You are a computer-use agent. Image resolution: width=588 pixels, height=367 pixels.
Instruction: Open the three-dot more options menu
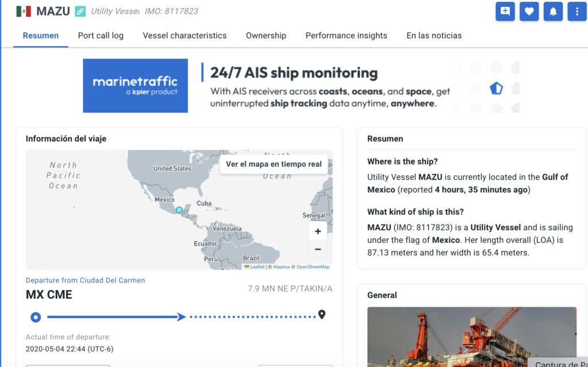coord(577,11)
